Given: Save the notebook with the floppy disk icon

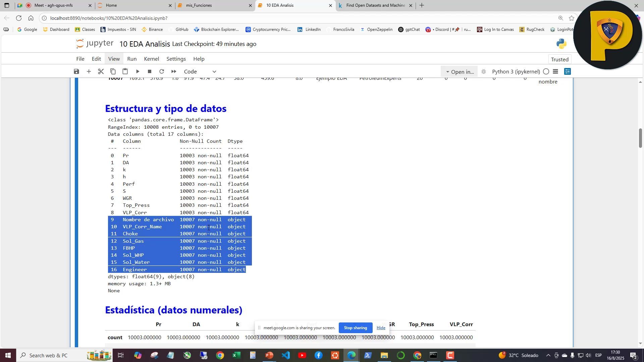Looking at the screenshot, I should click(x=76, y=71).
